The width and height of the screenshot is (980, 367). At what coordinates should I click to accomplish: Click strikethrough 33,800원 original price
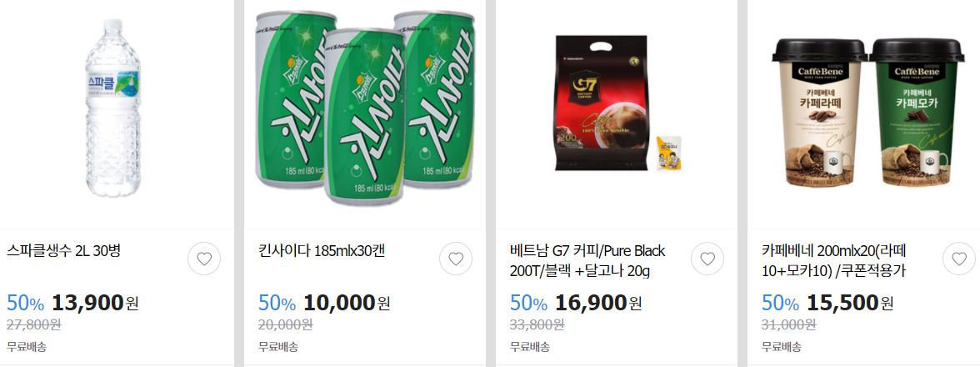(x=537, y=324)
